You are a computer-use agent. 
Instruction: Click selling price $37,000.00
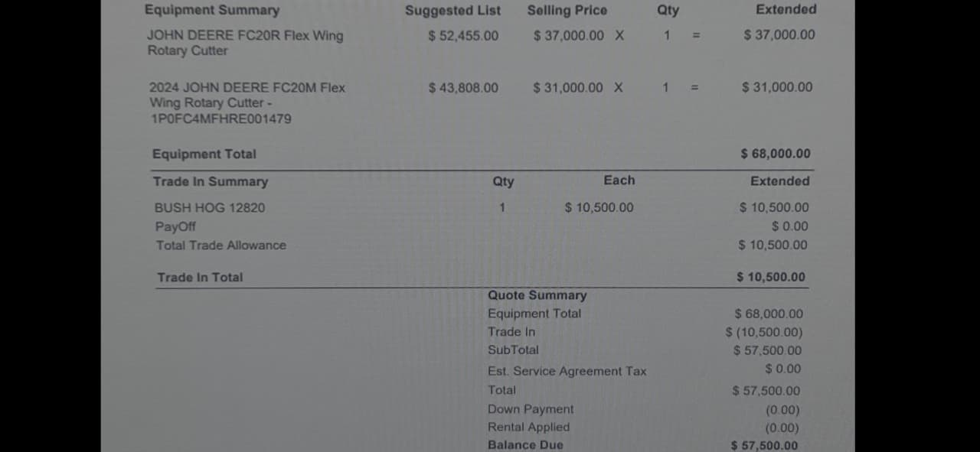(568, 35)
